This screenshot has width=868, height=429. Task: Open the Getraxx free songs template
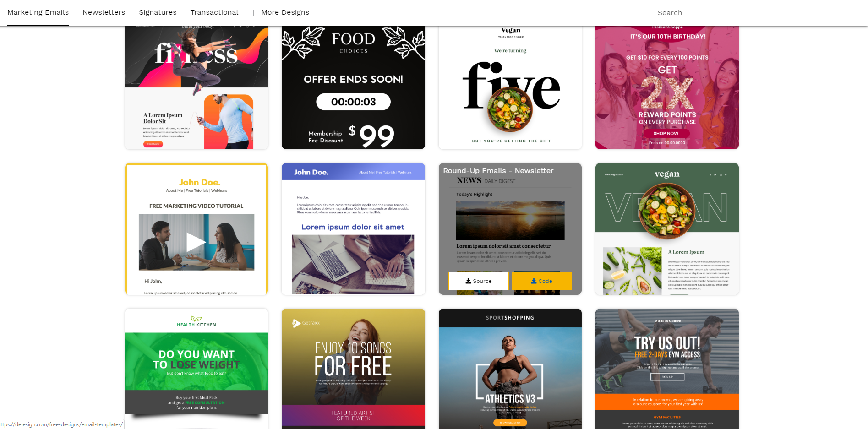(353, 369)
